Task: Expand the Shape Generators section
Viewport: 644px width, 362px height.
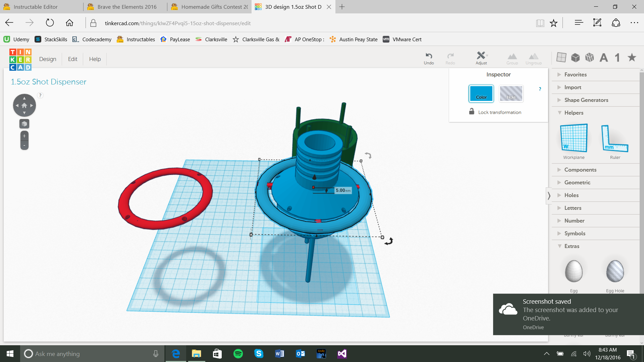Action: [x=586, y=100]
